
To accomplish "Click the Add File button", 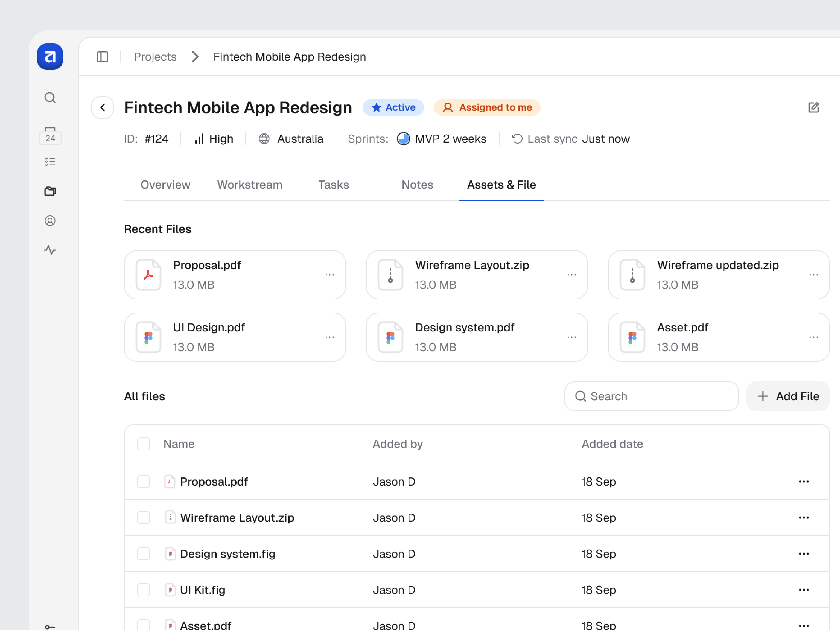I will coord(788,396).
